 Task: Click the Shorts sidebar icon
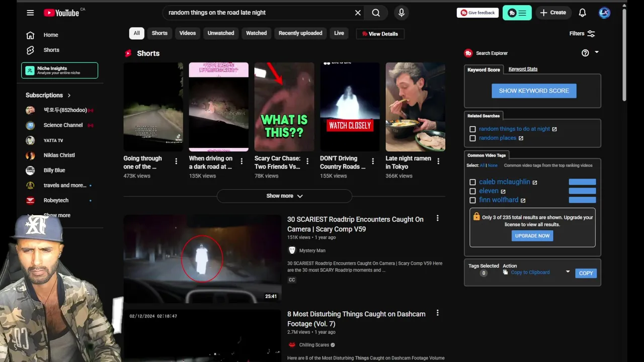pyautogui.click(x=30, y=50)
